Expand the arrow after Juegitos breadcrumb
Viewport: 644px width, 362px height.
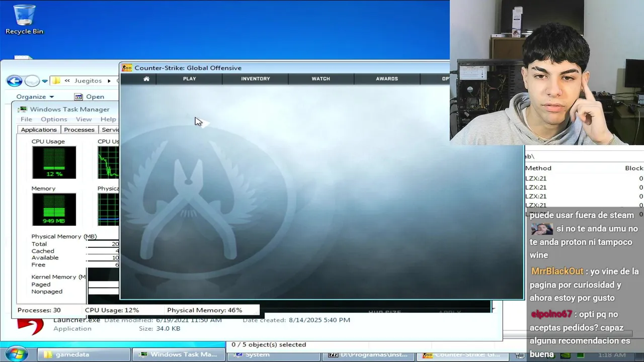click(109, 80)
